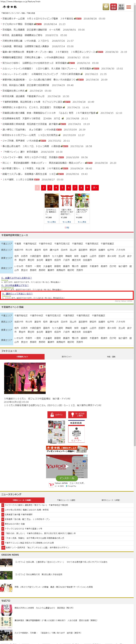
Task: Click the red 新規登録 header button
Action: 114,7
